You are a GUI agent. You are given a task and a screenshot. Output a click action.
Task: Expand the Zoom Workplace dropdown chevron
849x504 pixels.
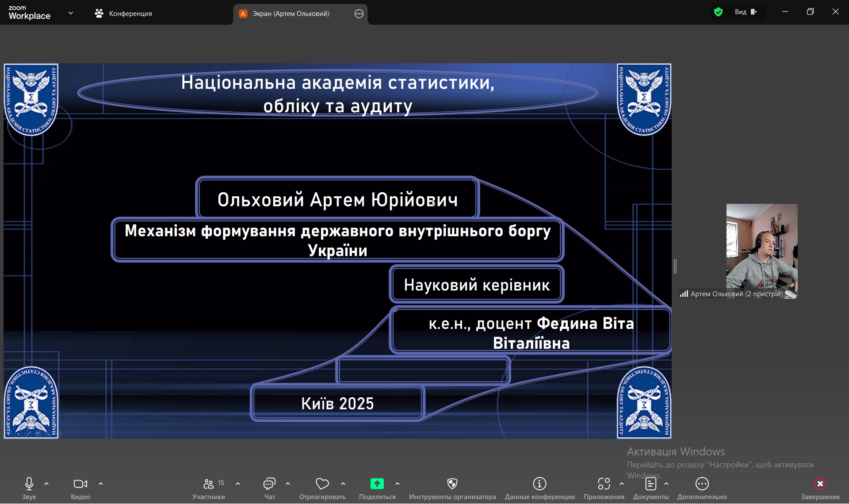click(x=71, y=13)
